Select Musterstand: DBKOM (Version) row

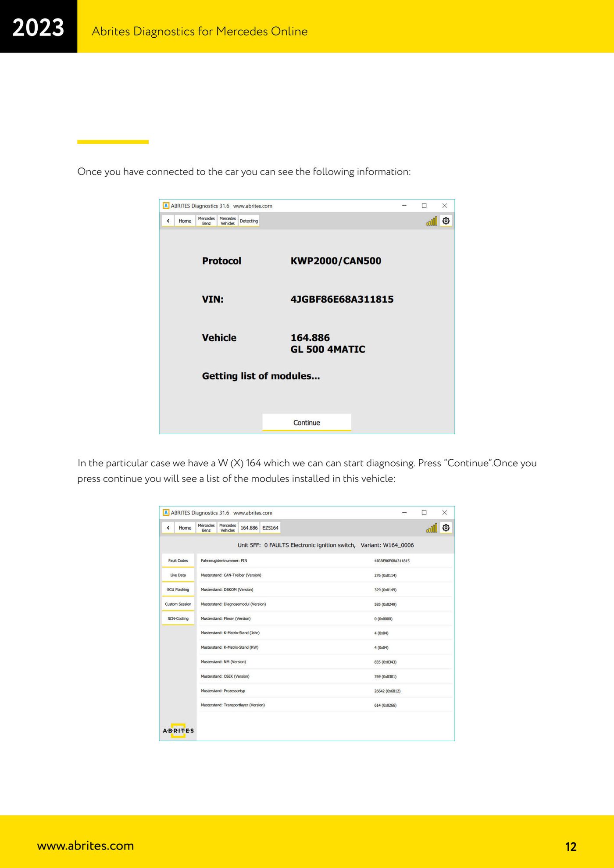point(325,589)
